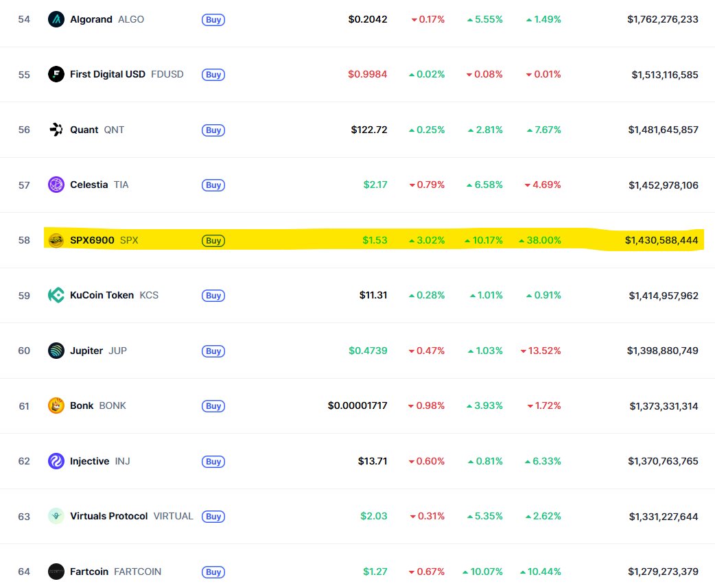The height and width of the screenshot is (588, 715).
Task: Click Fartcoin price $1.27
Action: point(375,572)
